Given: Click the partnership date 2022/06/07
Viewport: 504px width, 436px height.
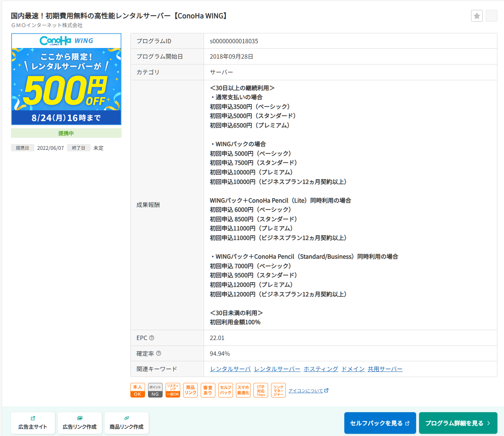Looking at the screenshot, I should (51, 148).
